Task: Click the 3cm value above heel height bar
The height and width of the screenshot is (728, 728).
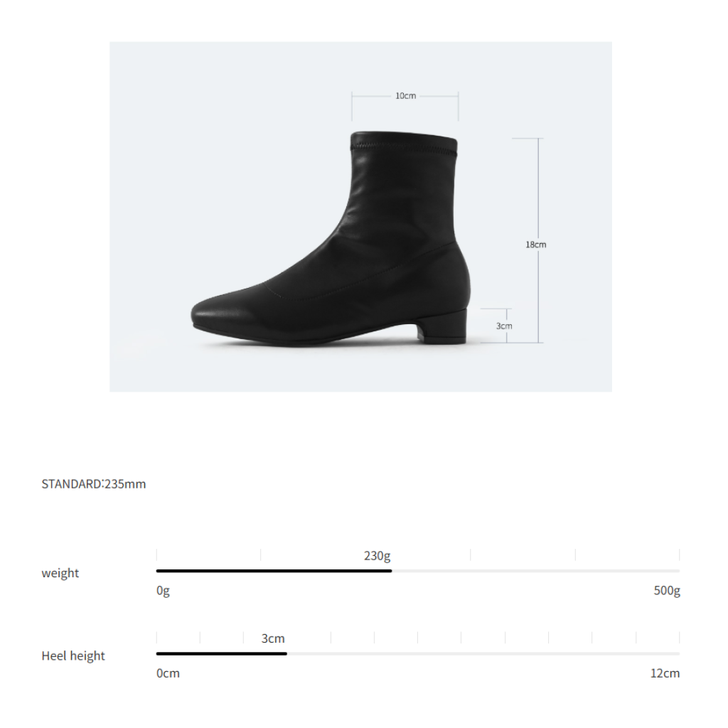Action: pyautogui.click(x=273, y=638)
